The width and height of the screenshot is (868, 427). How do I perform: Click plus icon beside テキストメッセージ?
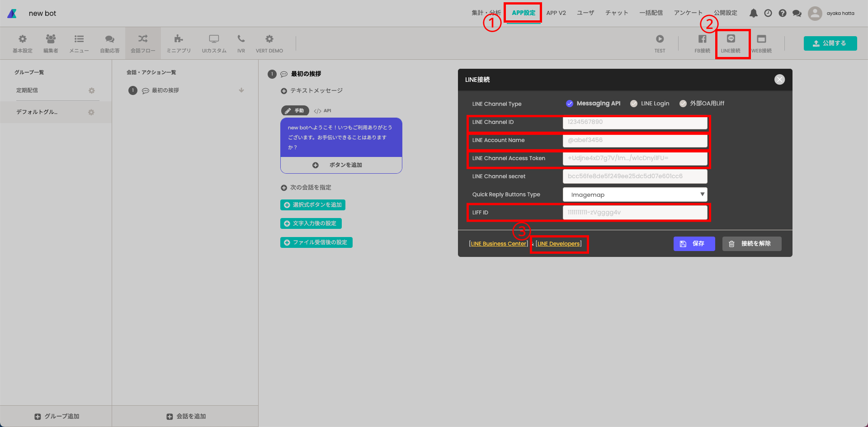click(284, 91)
